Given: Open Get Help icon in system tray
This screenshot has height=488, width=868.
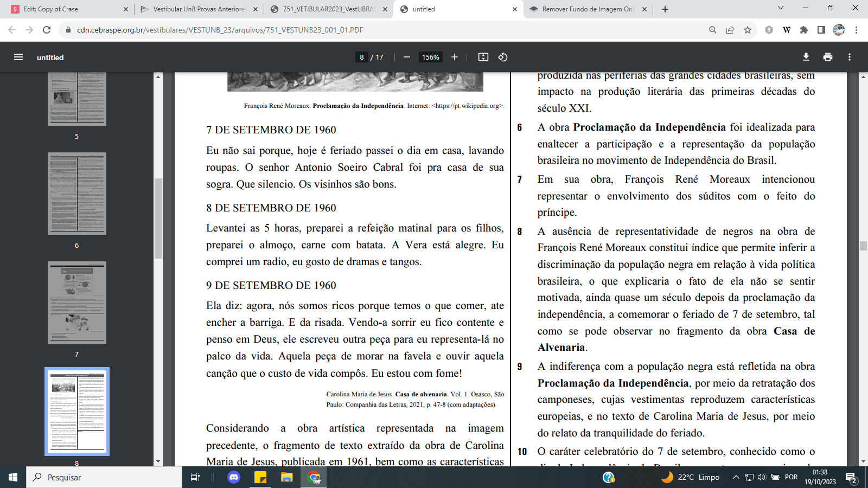Looking at the screenshot, I should coord(609,477).
